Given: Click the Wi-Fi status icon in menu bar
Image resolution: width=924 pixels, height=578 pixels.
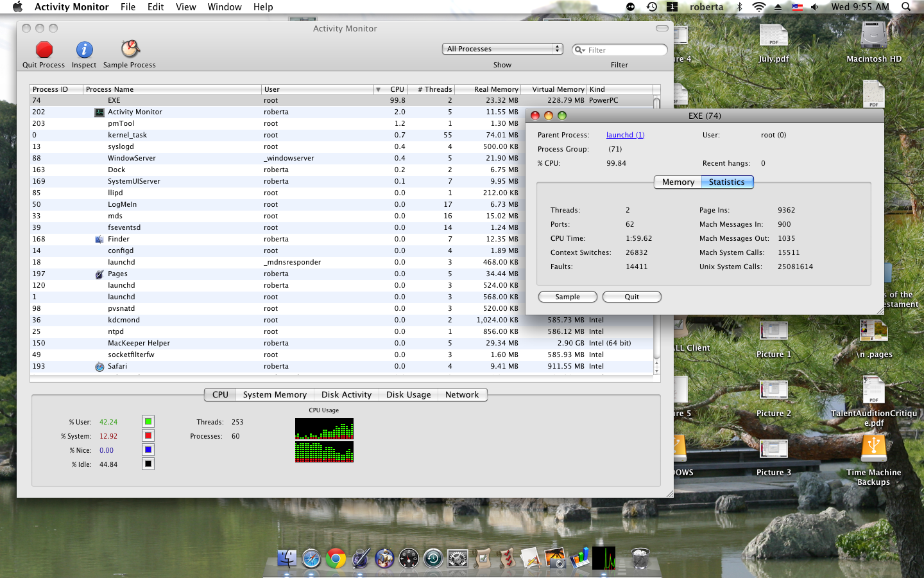Looking at the screenshot, I should [x=758, y=7].
